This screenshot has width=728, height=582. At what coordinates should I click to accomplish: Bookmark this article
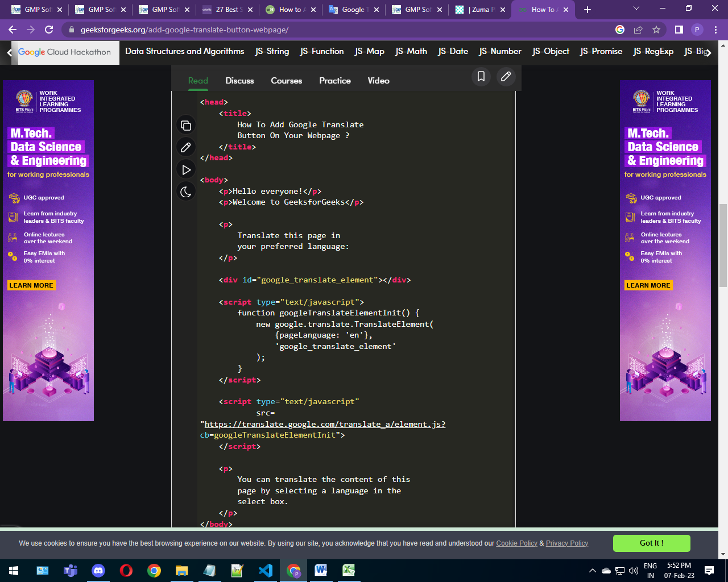[481, 76]
